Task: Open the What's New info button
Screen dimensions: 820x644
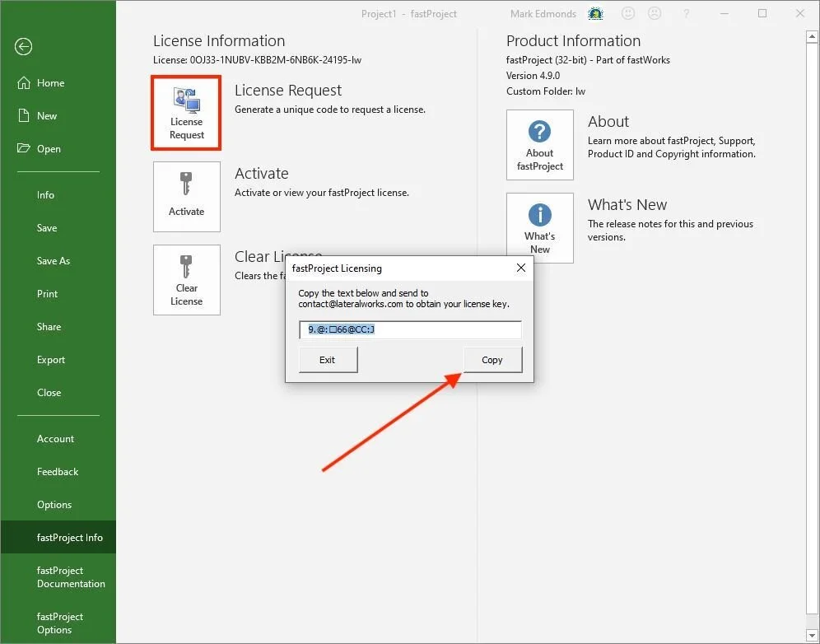Action: [x=540, y=228]
